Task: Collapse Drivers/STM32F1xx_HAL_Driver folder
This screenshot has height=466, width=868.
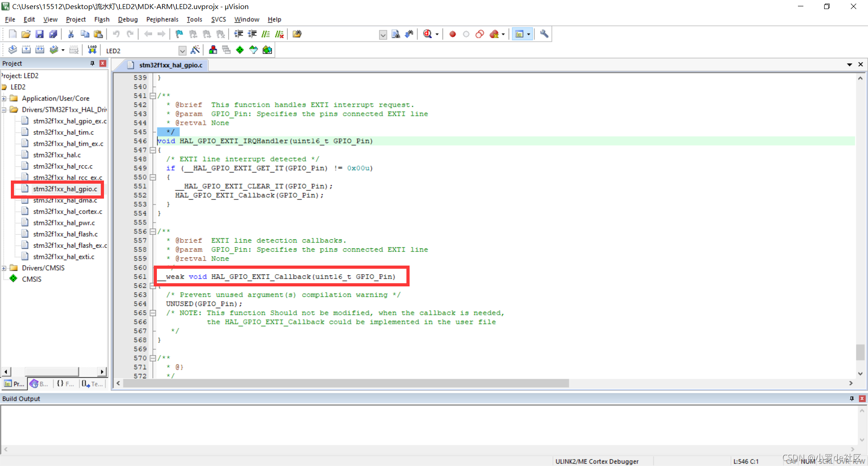Action: (x=4, y=110)
